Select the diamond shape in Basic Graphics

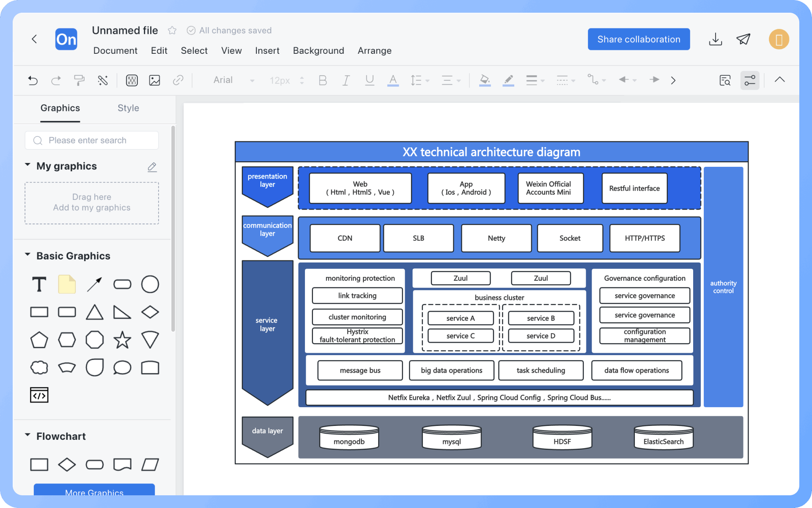(150, 312)
